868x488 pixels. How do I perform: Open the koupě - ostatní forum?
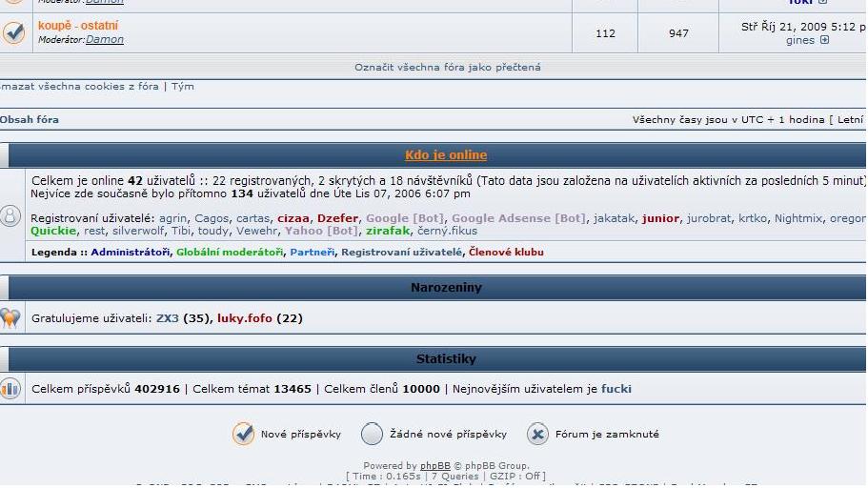(x=78, y=26)
